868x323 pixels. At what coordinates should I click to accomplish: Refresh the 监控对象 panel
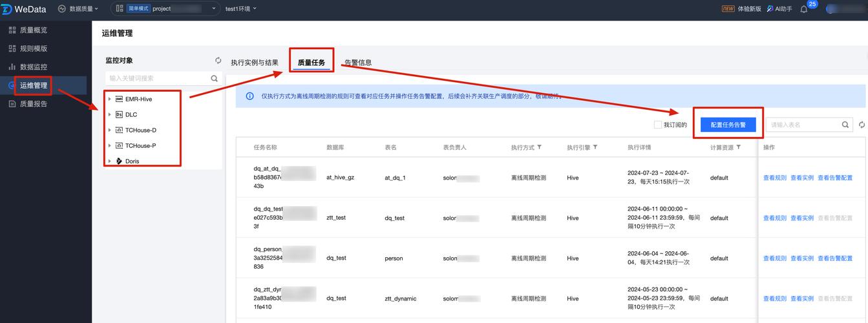coord(218,60)
